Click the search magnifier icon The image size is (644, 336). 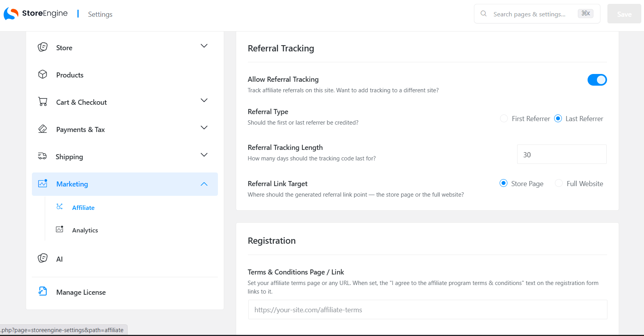coord(484,14)
